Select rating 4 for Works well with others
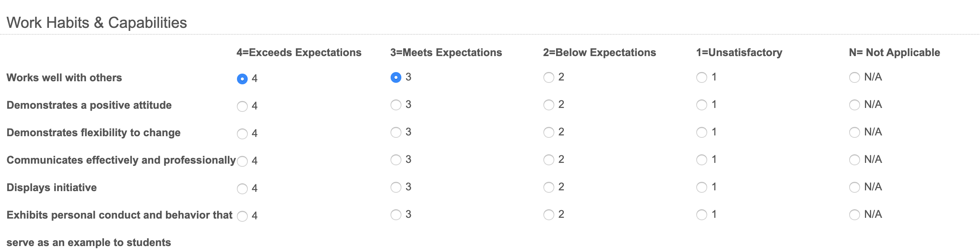Screen dimensions: 980x251 click(x=242, y=79)
